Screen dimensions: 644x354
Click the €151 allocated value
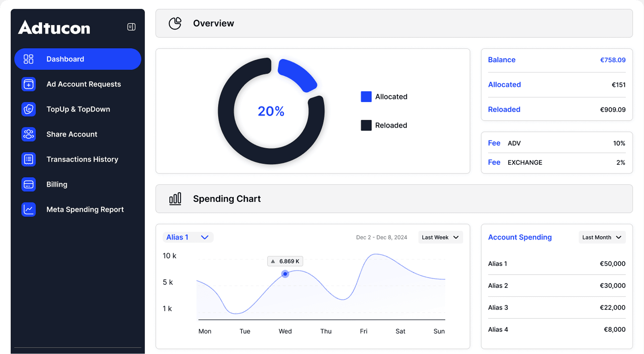[619, 85]
